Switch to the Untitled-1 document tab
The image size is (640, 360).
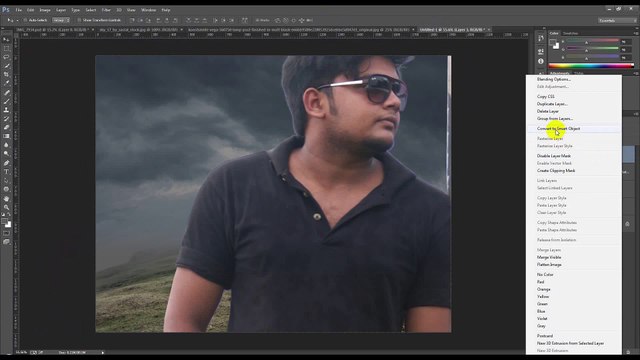pos(454,30)
